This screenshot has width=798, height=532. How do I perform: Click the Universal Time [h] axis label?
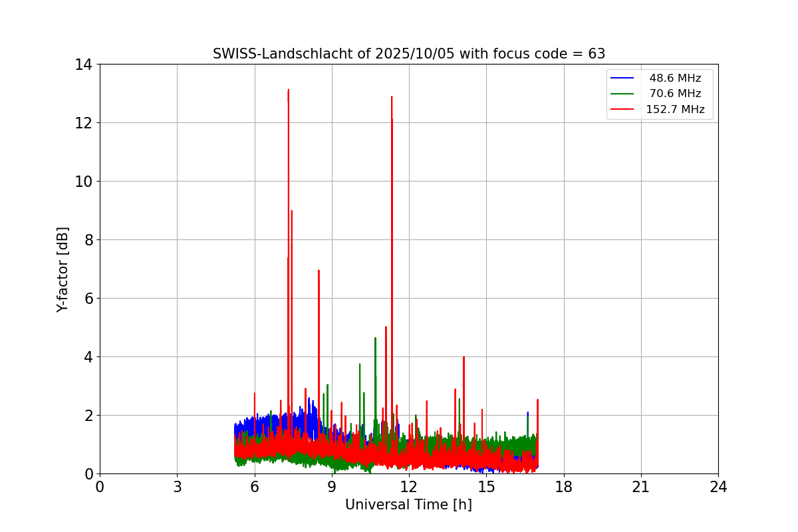tap(408, 505)
